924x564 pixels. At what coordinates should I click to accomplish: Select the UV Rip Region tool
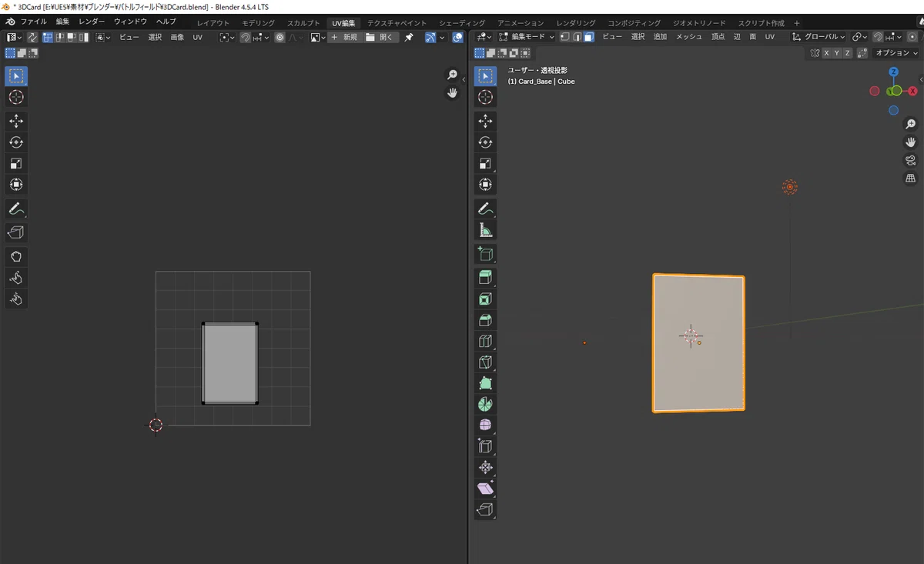click(x=16, y=232)
